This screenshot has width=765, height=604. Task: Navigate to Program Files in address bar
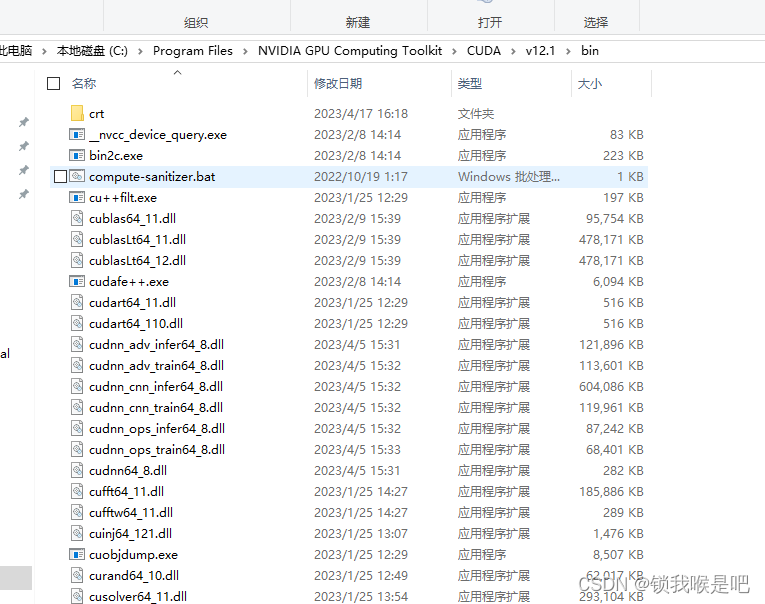tap(193, 51)
